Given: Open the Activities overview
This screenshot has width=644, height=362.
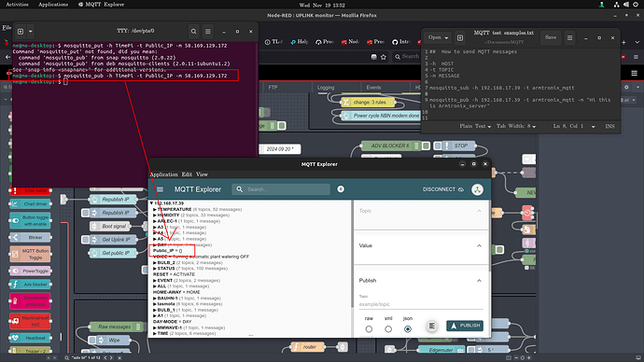Looking at the screenshot, I should click(x=17, y=5).
